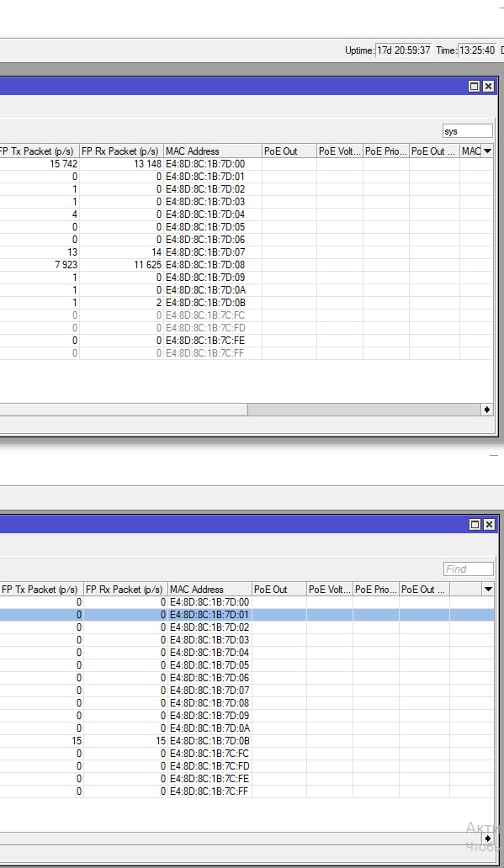This screenshot has height=868, width=504.
Task: Sort lower table by MAC Address column
Action: [210, 589]
